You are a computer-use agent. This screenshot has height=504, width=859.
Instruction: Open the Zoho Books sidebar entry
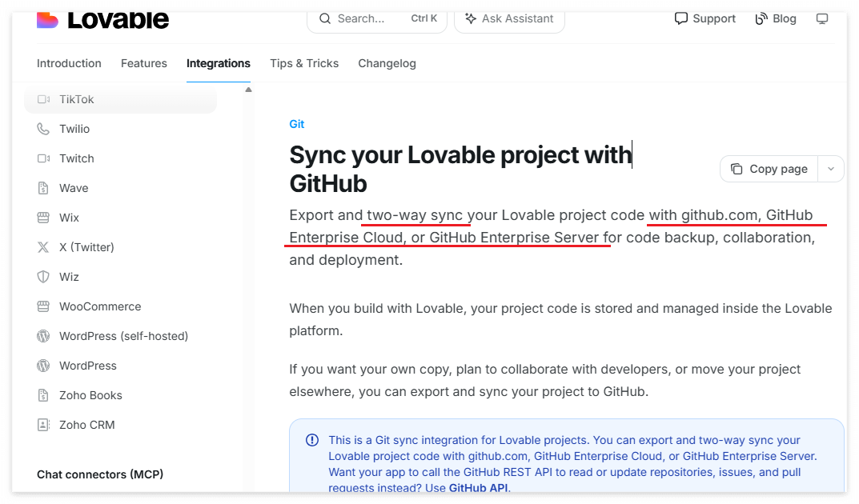(121, 395)
